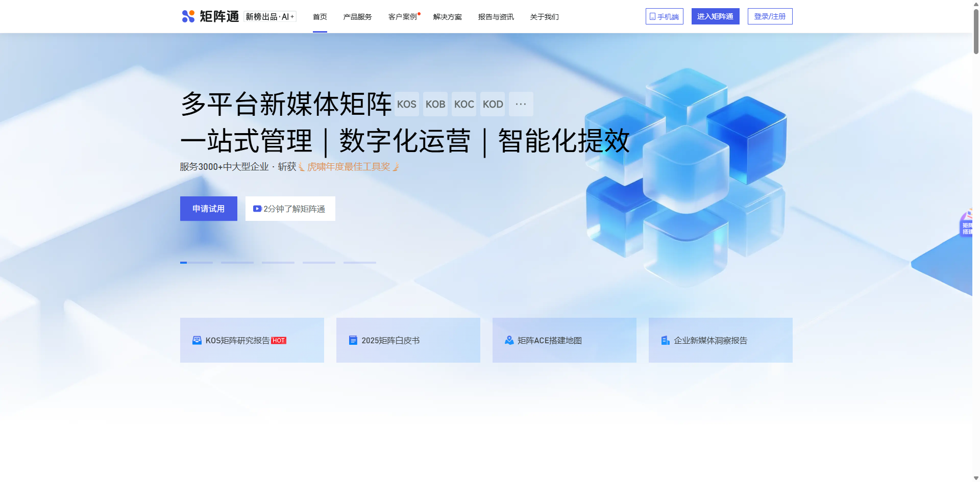The height and width of the screenshot is (482, 980).
Task: Click the 申请试用 button
Action: coord(208,209)
